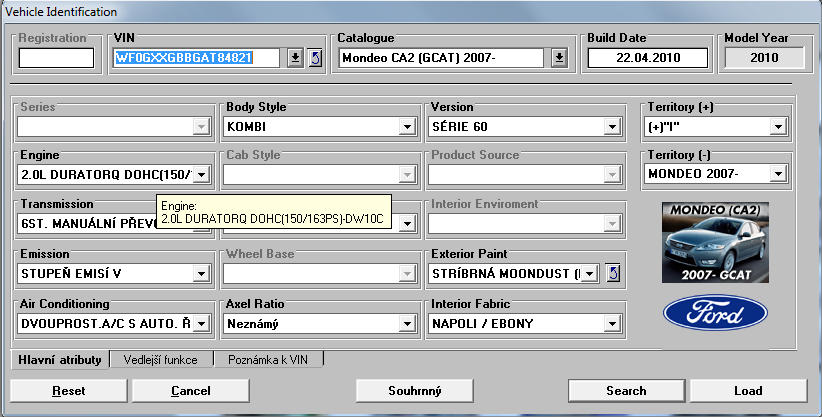The height and width of the screenshot is (417, 822).
Task: Click the refresh icon next to VIN field
Action: [x=315, y=58]
